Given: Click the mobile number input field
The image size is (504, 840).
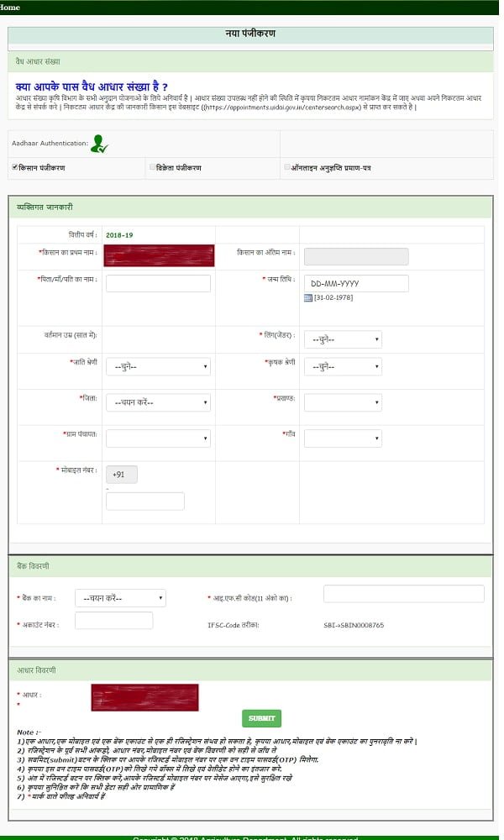Looking at the screenshot, I should pyautogui.click(x=145, y=501).
